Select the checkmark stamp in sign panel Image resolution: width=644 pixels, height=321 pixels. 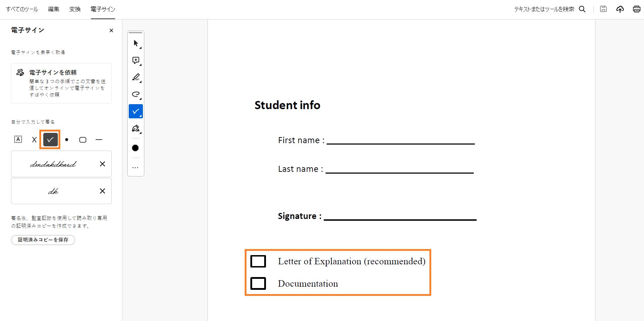50,140
